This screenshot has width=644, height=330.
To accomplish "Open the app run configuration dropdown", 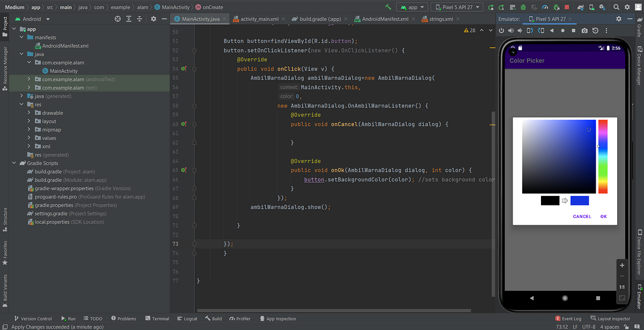I will point(412,7).
